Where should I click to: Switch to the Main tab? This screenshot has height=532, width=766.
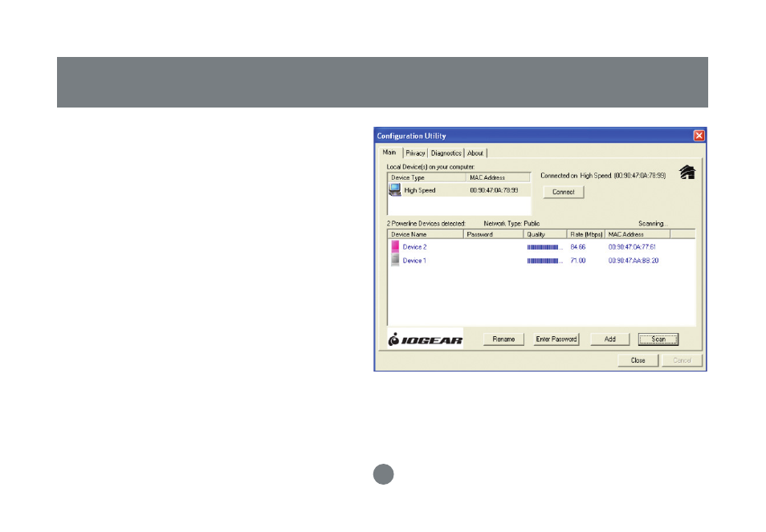tap(389, 152)
